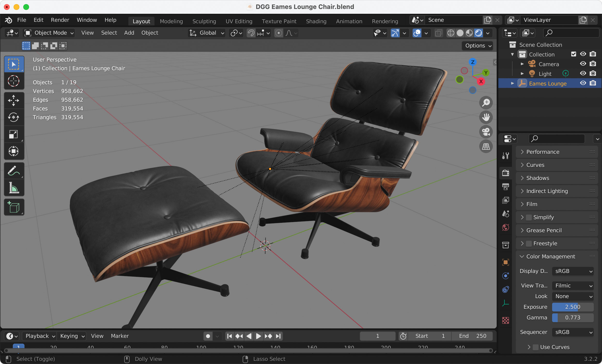Open the Scene properties tab
Image resolution: width=602 pixels, height=364 pixels.
pos(505,214)
